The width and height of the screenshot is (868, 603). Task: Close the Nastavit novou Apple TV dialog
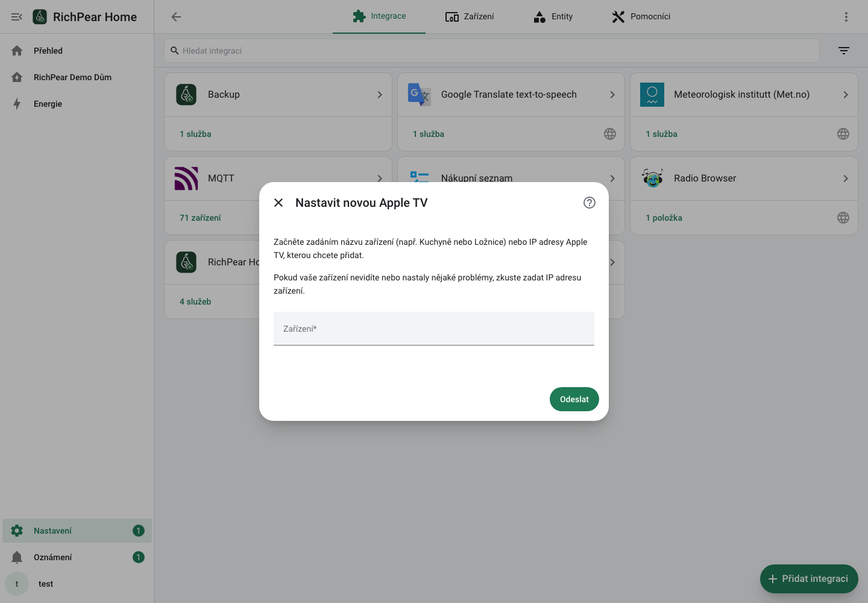click(278, 203)
